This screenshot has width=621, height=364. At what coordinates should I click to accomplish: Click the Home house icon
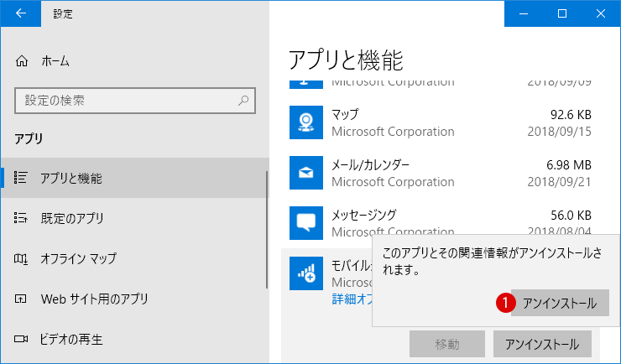22,61
